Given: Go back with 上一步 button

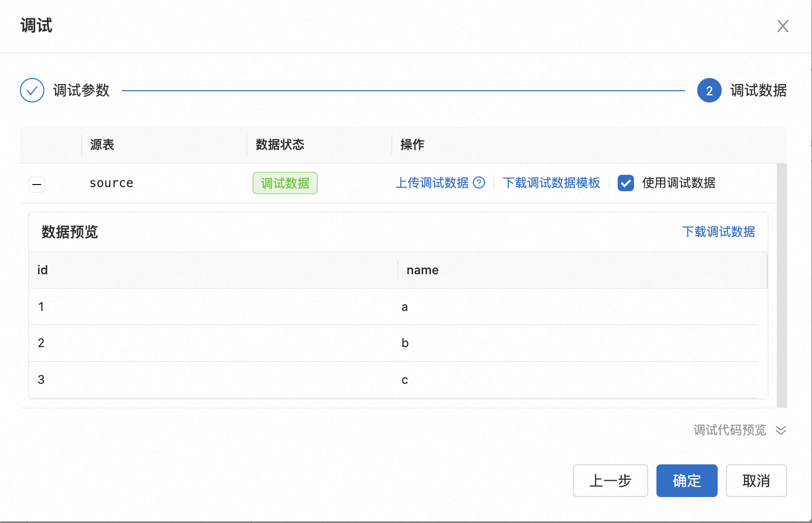Looking at the screenshot, I should [x=610, y=480].
